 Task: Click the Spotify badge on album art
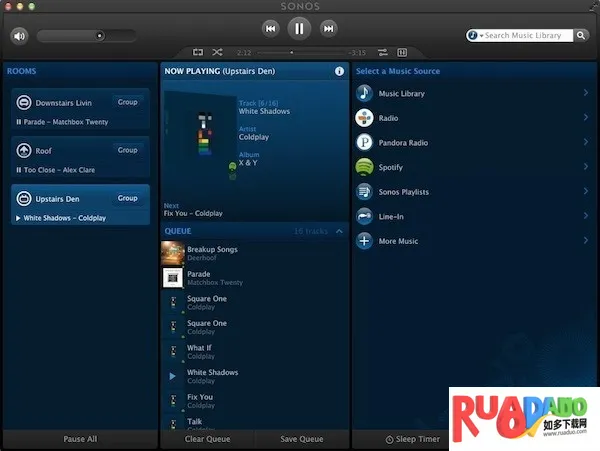tap(232, 166)
